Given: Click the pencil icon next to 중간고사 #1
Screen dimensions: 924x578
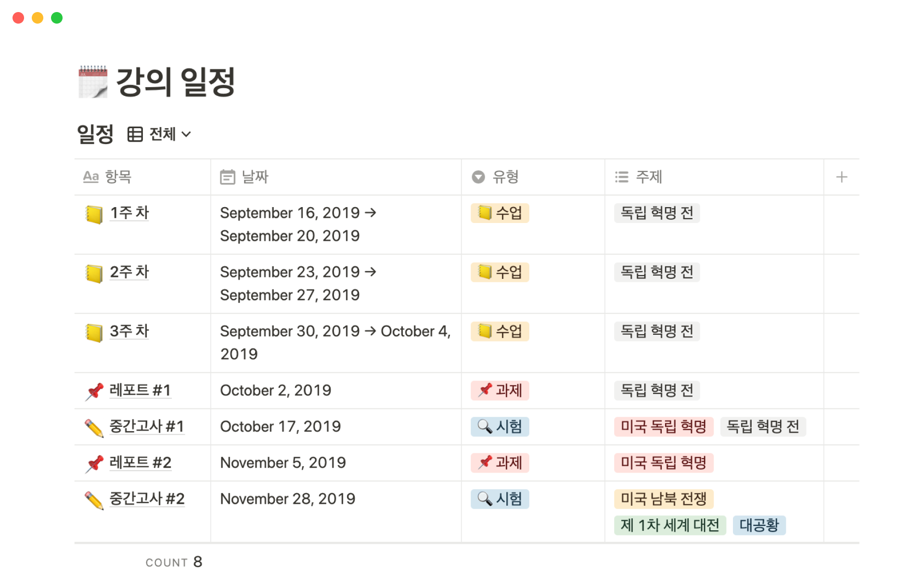Looking at the screenshot, I should point(94,428).
